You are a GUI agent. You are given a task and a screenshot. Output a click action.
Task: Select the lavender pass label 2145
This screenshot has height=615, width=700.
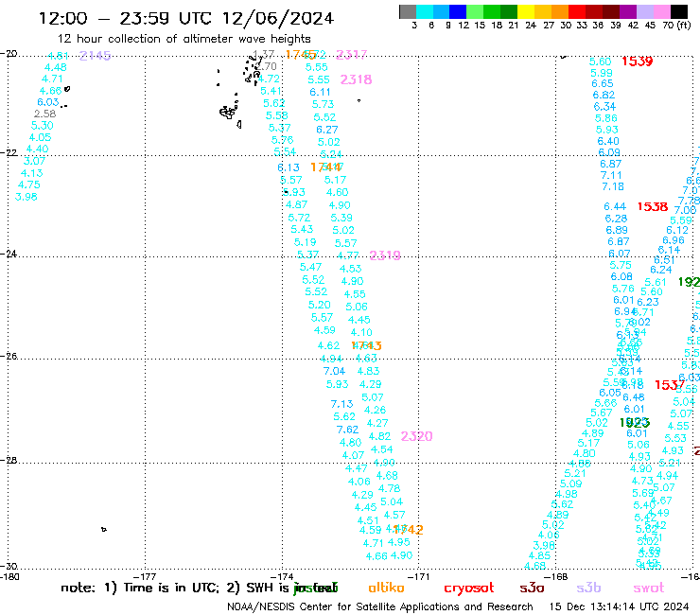tap(96, 56)
